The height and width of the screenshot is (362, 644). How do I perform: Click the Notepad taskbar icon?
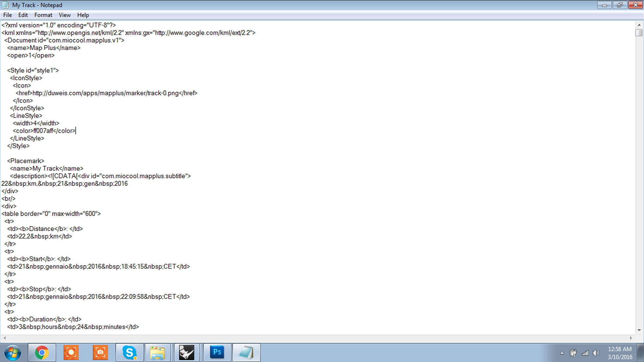(246, 352)
